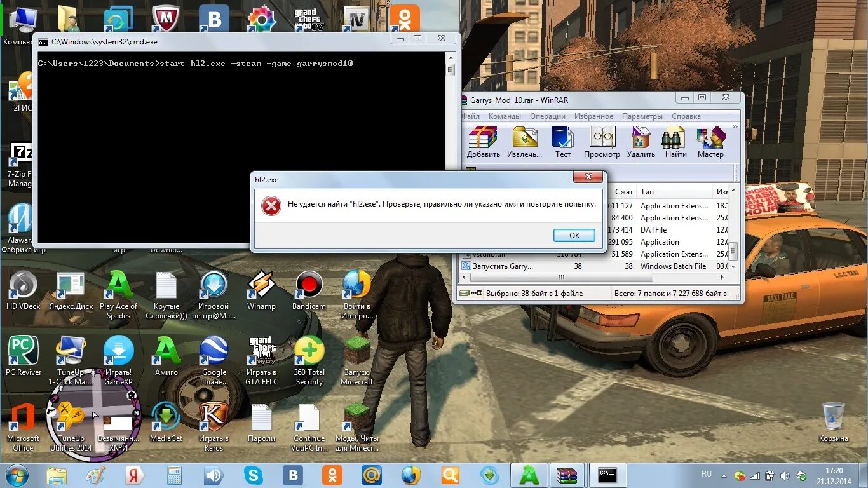The image size is (868, 488).
Task: Select the Google Планета desktop icon
Action: (214, 360)
